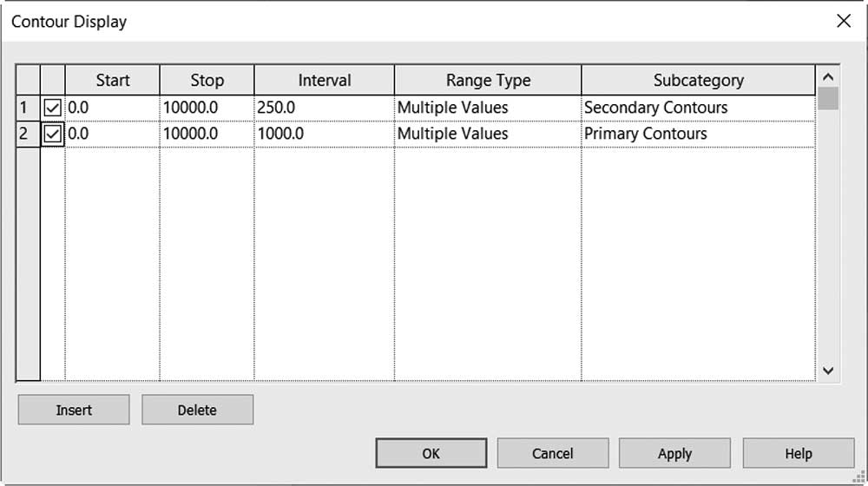This screenshot has width=868, height=486.
Task: Click the Insert button
Action: 74,410
